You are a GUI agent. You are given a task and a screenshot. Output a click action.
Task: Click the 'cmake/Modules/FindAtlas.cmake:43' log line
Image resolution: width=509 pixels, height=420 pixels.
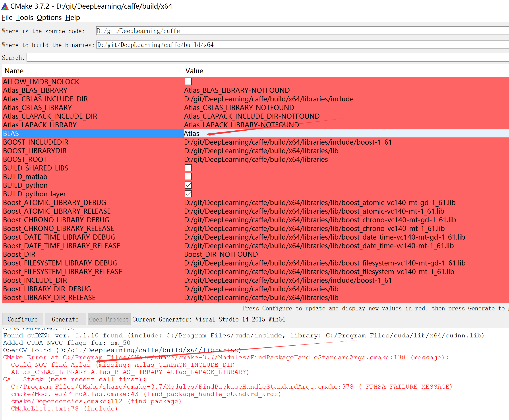tap(146, 394)
